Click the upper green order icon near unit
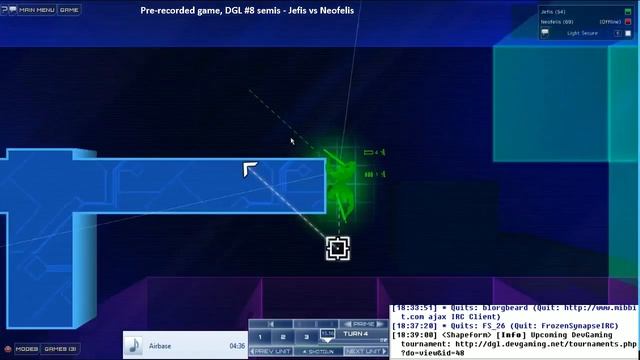The image size is (640, 360). click(x=374, y=152)
